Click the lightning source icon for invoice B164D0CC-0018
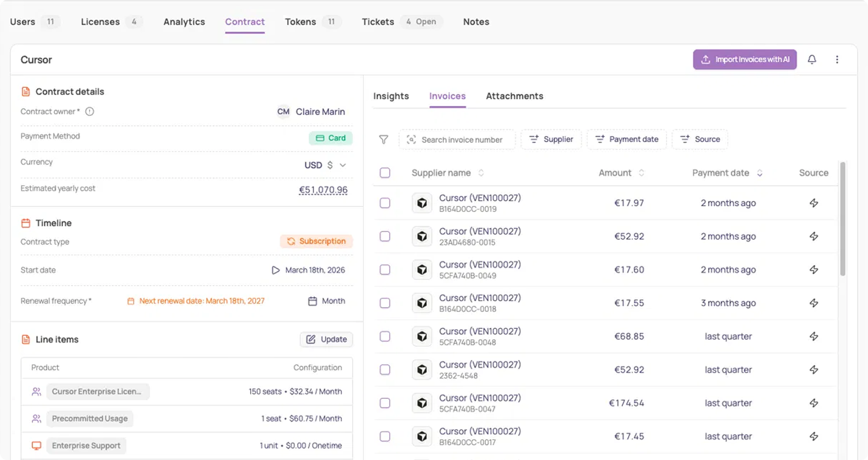This screenshot has height=460, width=868. coord(814,303)
